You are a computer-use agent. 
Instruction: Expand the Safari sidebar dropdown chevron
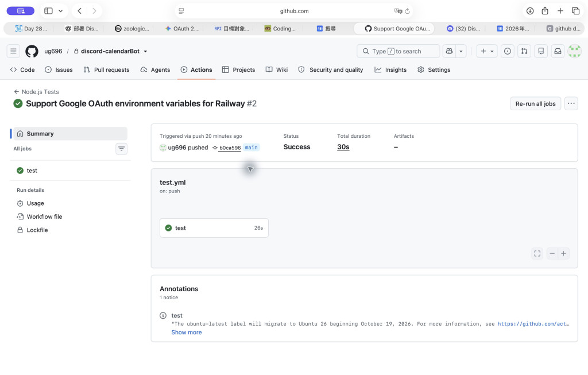pyautogui.click(x=60, y=11)
